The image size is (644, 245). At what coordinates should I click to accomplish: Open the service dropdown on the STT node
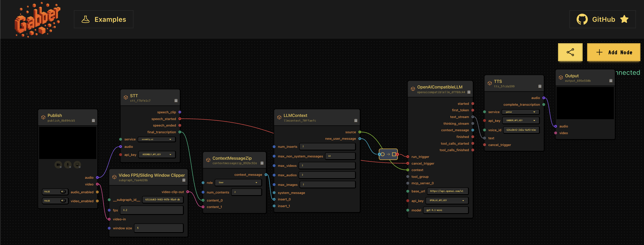[x=157, y=139]
